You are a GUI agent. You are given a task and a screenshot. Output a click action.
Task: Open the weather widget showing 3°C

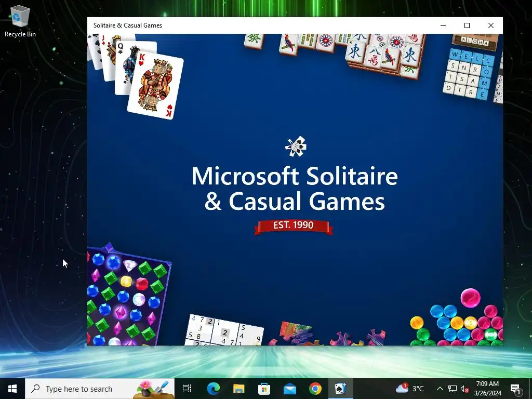point(410,389)
